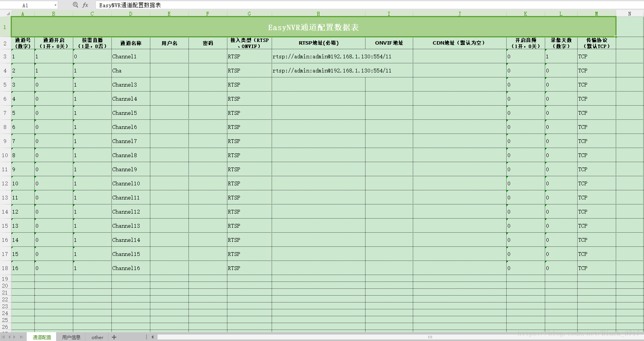Screen dimensions: 644x341
Task: Go to the next sheet tab arrow
Action: click(x=15, y=337)
